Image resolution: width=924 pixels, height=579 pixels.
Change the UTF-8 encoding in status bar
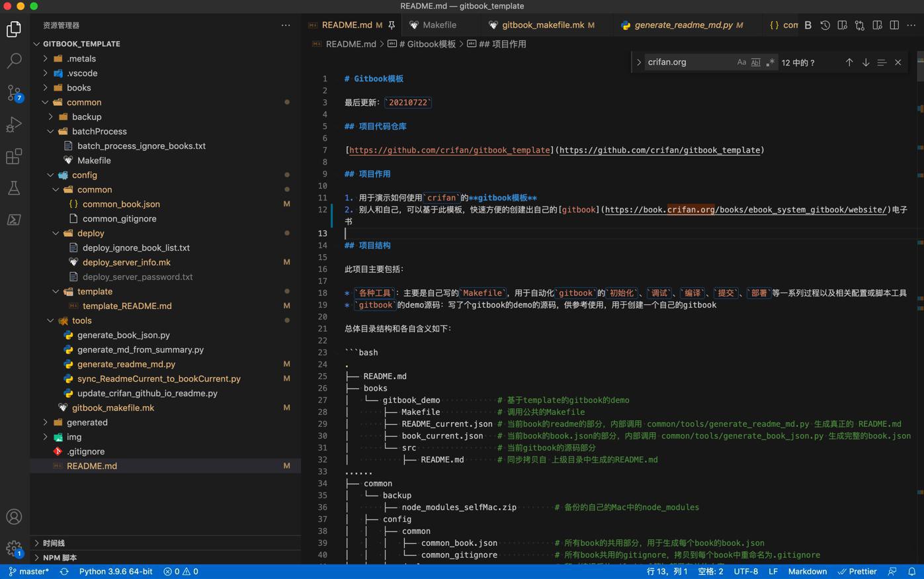click(x=746, y=572)
